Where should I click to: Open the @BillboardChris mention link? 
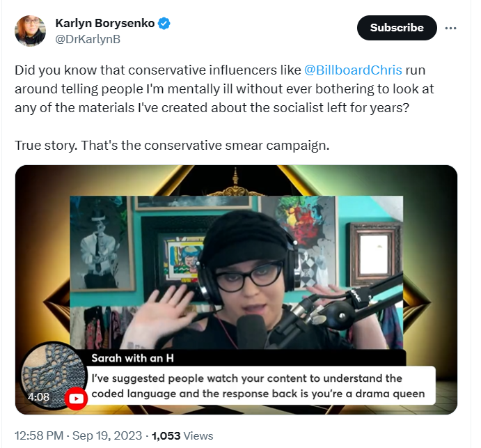(x=353, y=70)
